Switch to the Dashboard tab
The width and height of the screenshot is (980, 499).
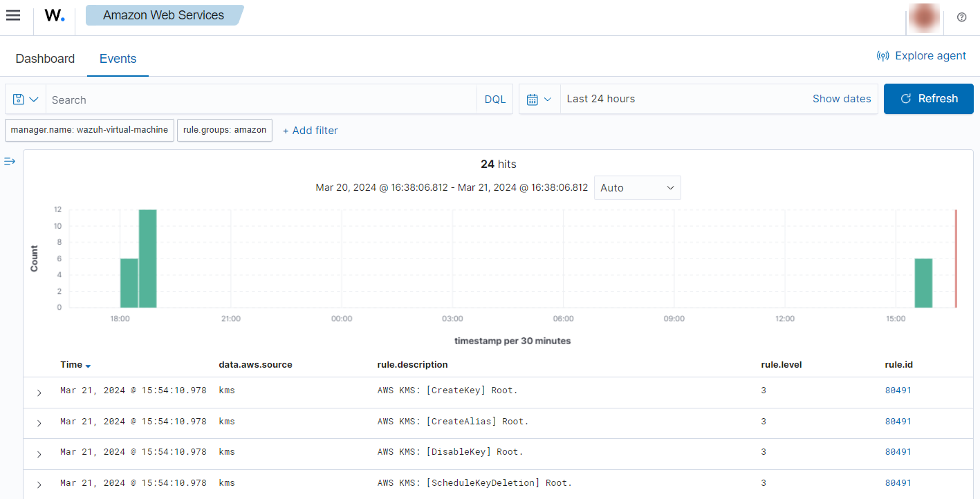pos(45,59)
